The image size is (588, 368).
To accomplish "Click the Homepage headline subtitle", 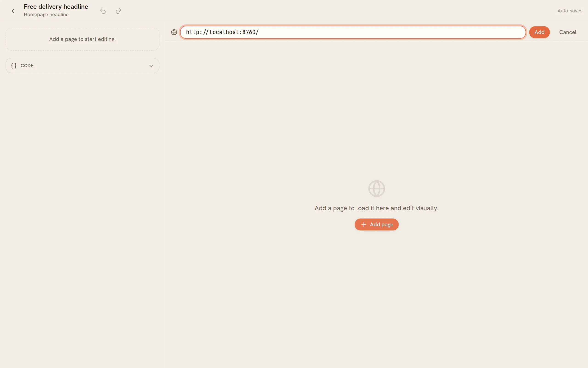I will coord(46,14).
